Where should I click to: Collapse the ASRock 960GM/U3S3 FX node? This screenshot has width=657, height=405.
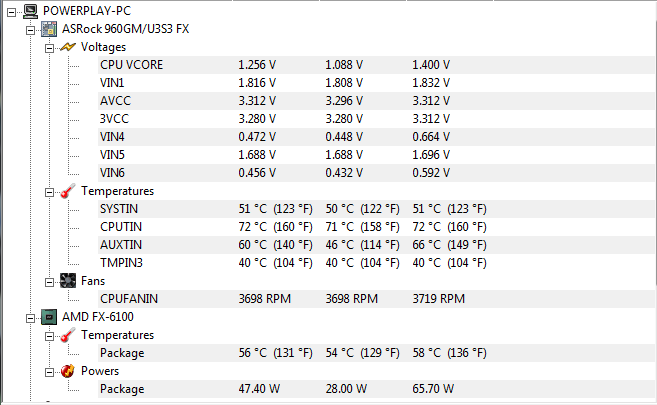(30, 30)
